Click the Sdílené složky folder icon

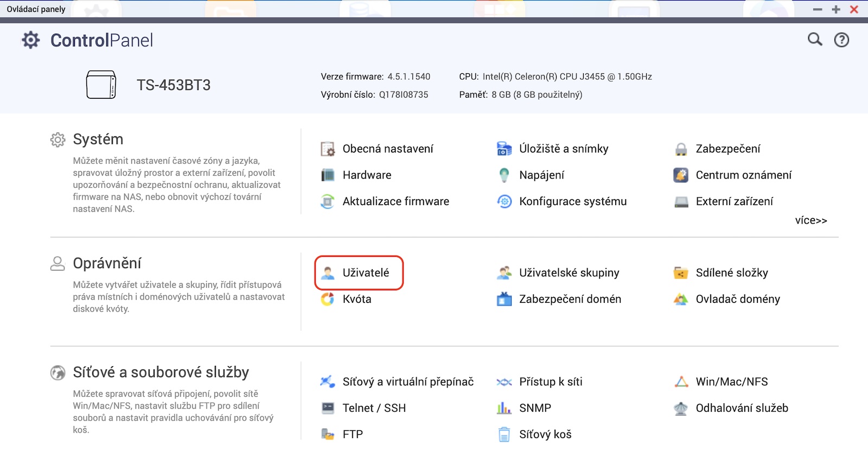pos(681,273)
